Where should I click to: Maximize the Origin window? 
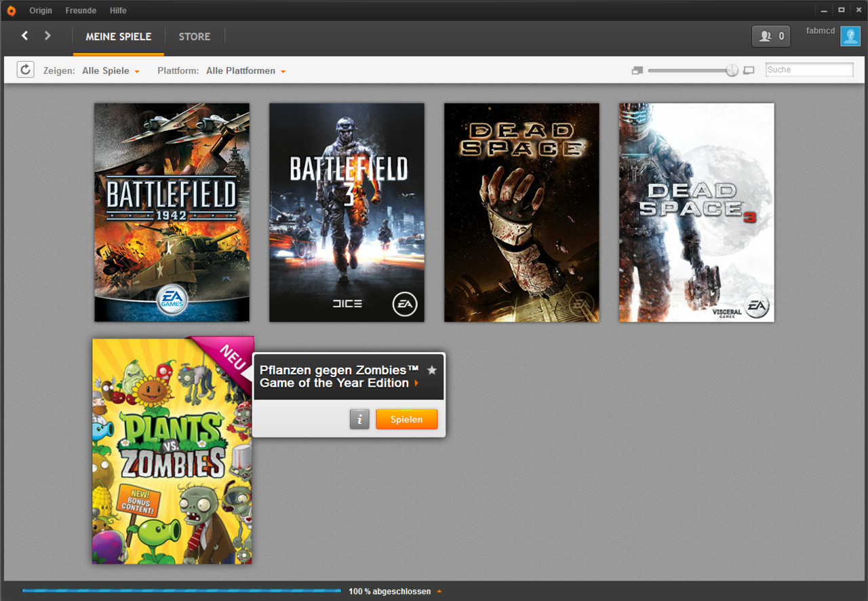tap(841, 10)
